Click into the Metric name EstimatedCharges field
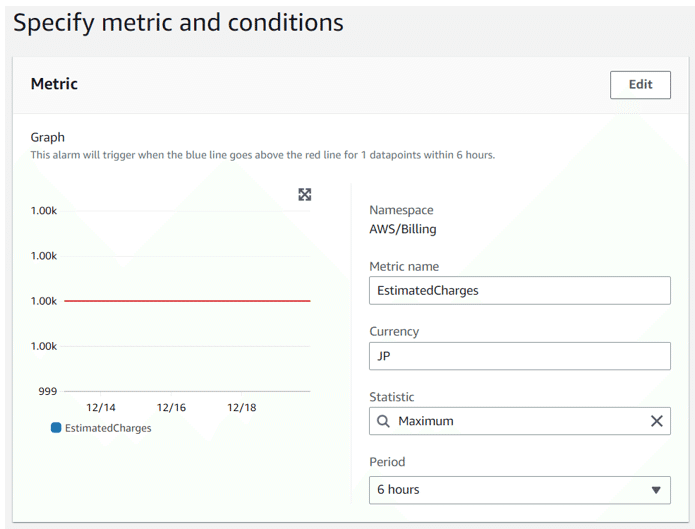Screen dimensions: 695x529 pyautogui.click(x=519, y=290)
